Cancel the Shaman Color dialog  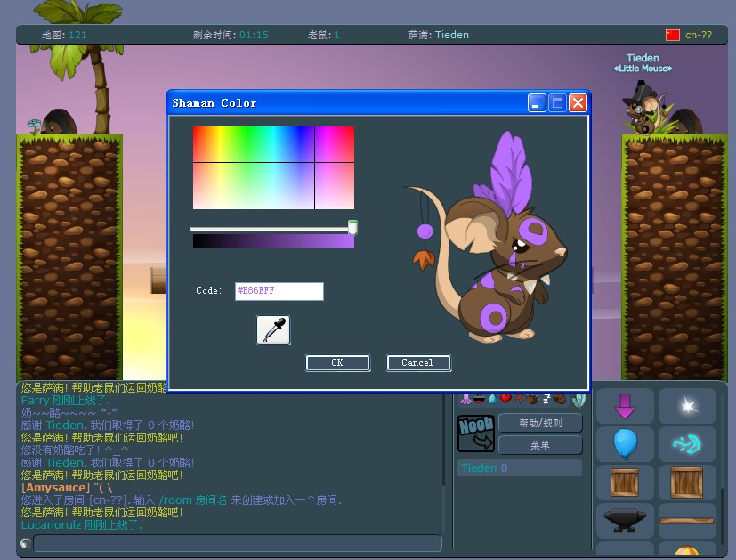[418, 363]
